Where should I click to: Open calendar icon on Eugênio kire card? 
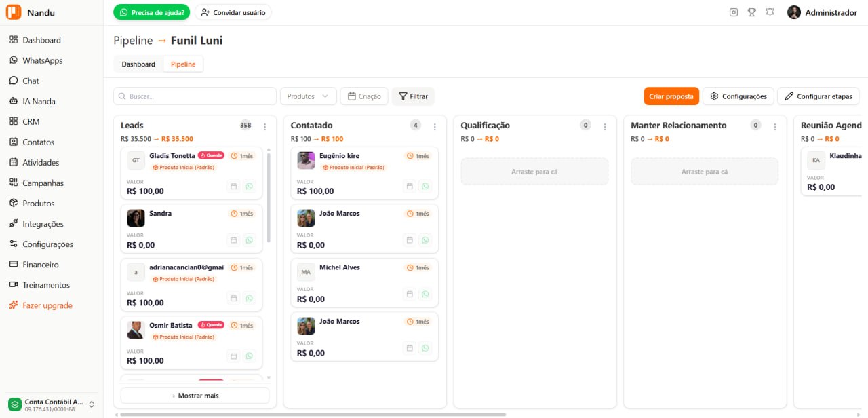(x=410, y=187)
